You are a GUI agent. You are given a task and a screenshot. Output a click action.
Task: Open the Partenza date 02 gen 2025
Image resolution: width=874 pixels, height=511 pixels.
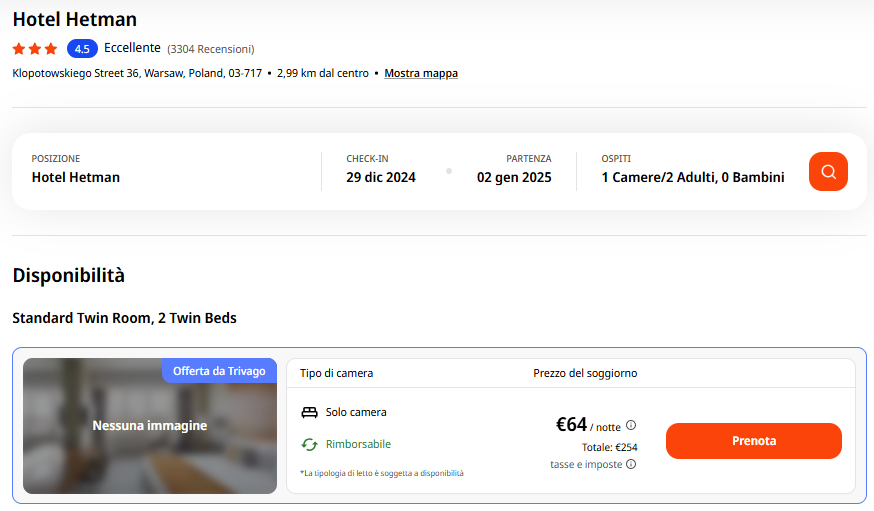click(513, 177)
